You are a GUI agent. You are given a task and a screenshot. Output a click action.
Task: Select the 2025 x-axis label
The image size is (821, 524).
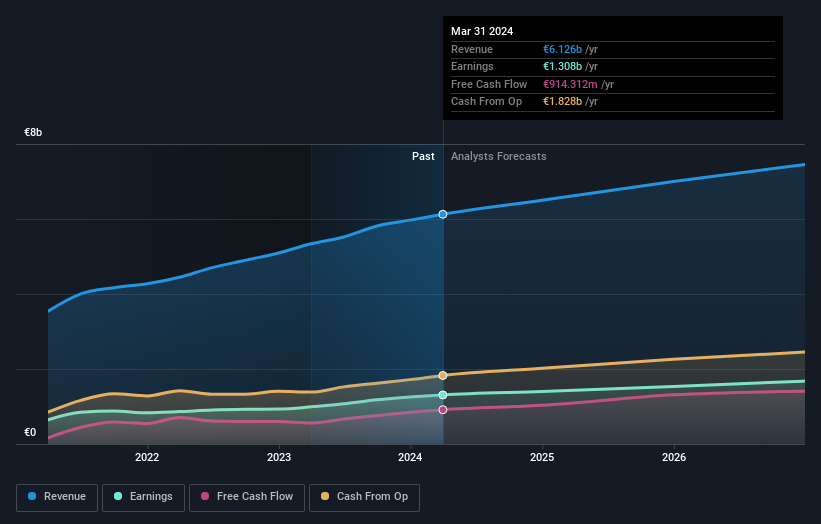542,457
